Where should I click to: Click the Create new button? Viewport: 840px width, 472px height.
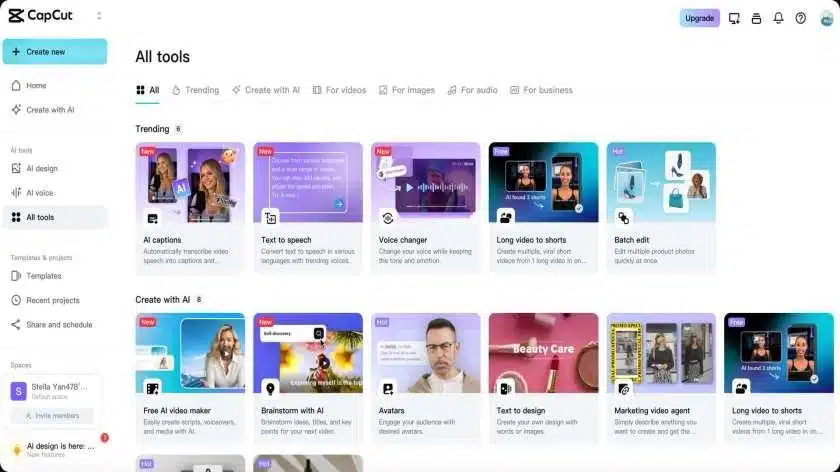[55, 51]
